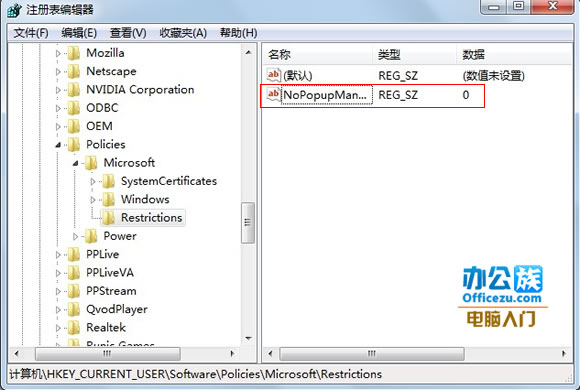This screenshot has height=390, width=580.
Task: Open the 查看(V) menu
Action: 128,33
